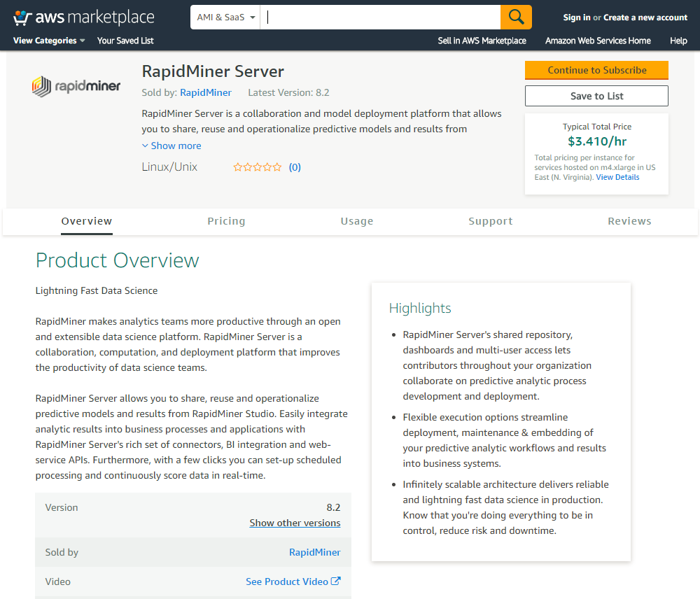The height and width of the screenshot is (599, 700).
Task: Click Show other versions link
Action: (x=295, y=523)
